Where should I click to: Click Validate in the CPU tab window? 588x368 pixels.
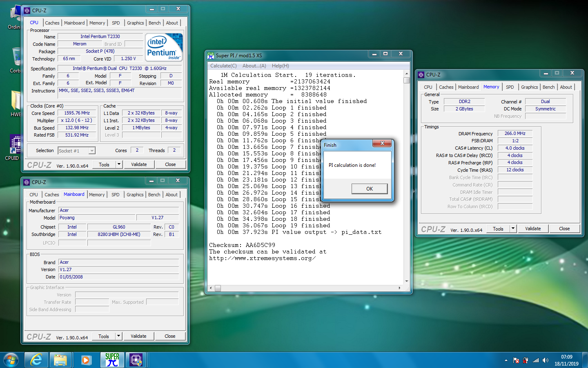[x=139, y=164]
